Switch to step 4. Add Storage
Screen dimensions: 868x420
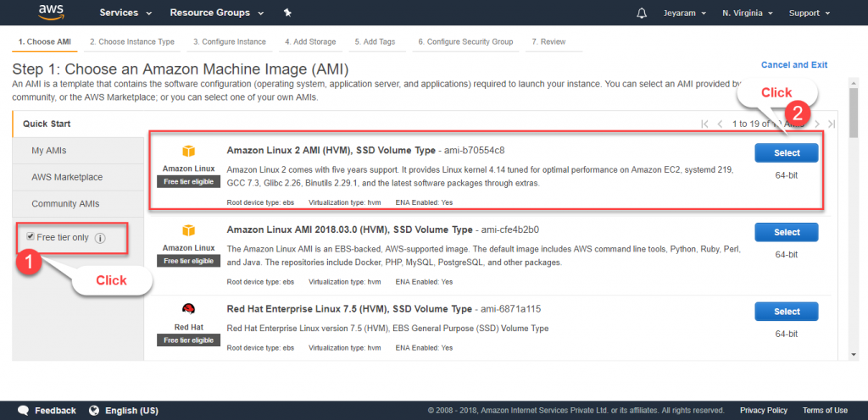point(310,42)
